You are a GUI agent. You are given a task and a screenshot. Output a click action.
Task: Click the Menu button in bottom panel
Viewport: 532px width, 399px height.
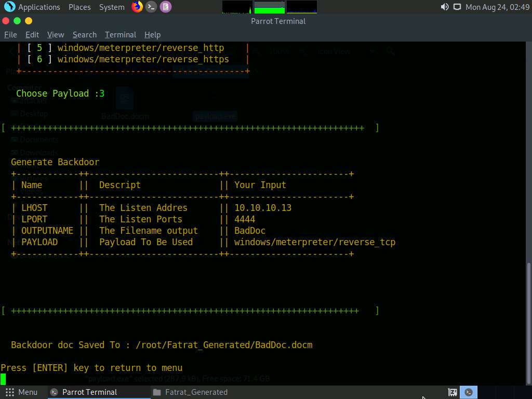(x=21, y=392)
